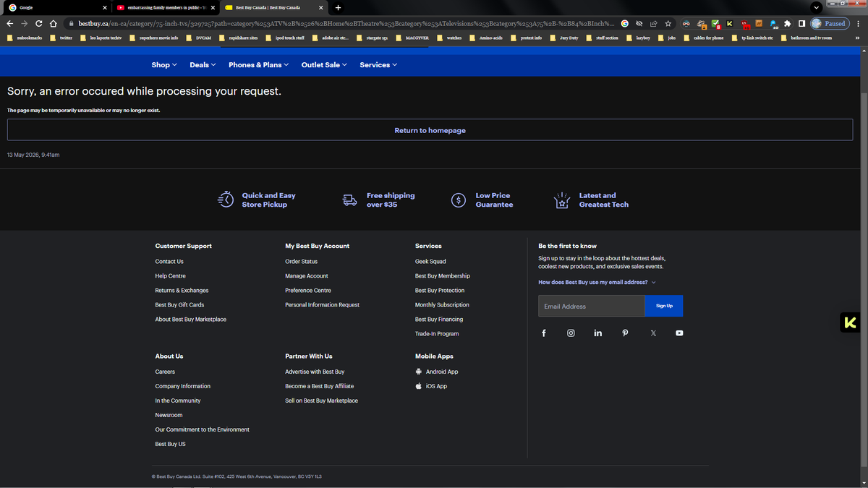The height and width of the screenshot is (488, 868).
Task: Bookmark this page with the star icon
Action: (x=668, y=23)
